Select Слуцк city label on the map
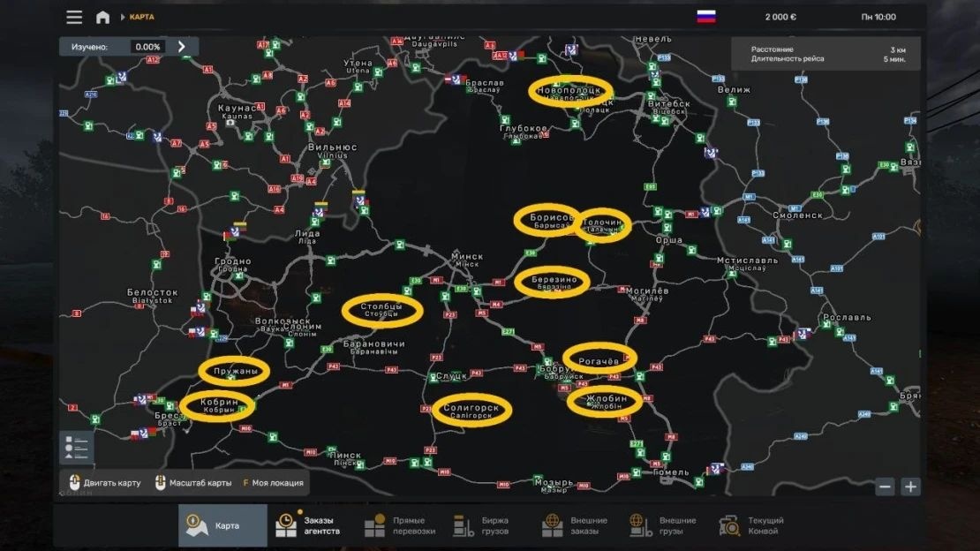Screen dimensions: 980x551 click(x=451, y=376)
